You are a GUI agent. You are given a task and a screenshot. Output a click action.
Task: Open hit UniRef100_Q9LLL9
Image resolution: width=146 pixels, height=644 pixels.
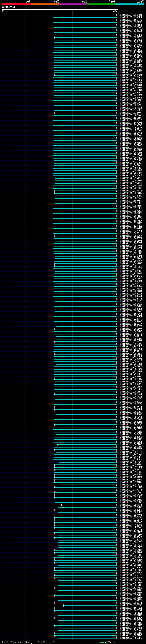click(131, 389)
